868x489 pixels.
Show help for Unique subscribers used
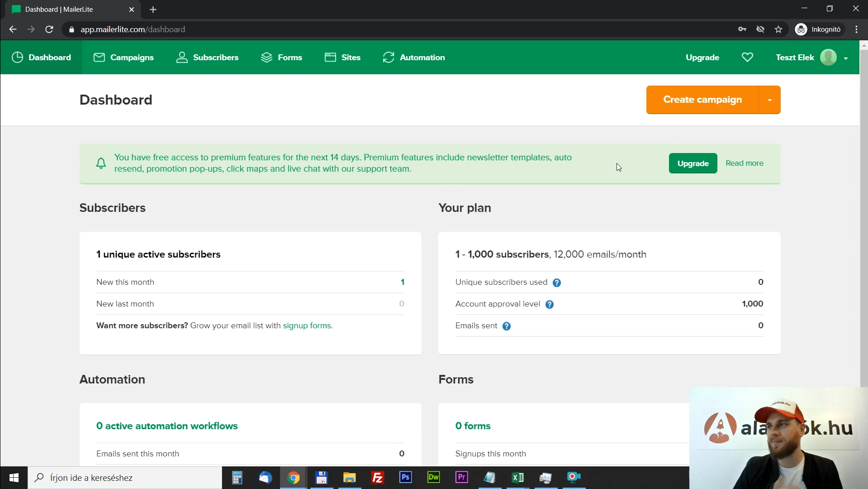tap(557, 283)
